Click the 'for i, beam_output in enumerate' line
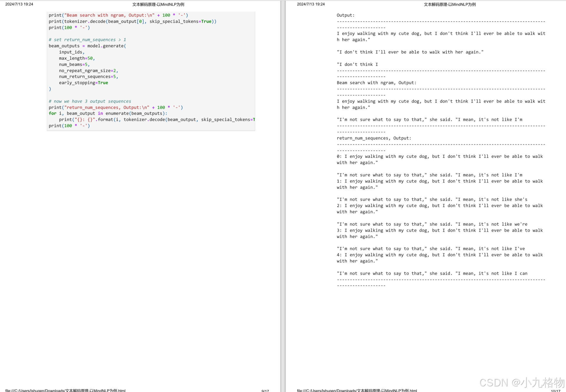The image size is (566, 392). click(x=108, y=113)
